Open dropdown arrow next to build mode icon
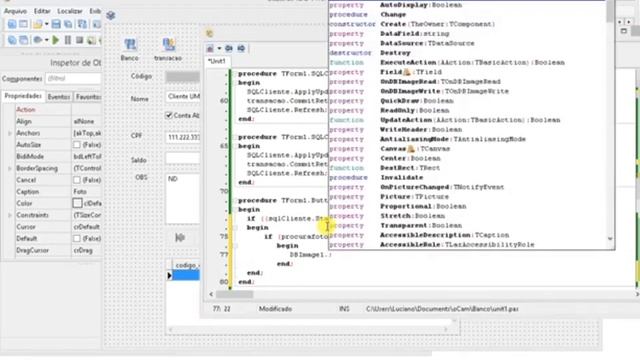The width and height of the screenshot is (640, 360). 46,40
